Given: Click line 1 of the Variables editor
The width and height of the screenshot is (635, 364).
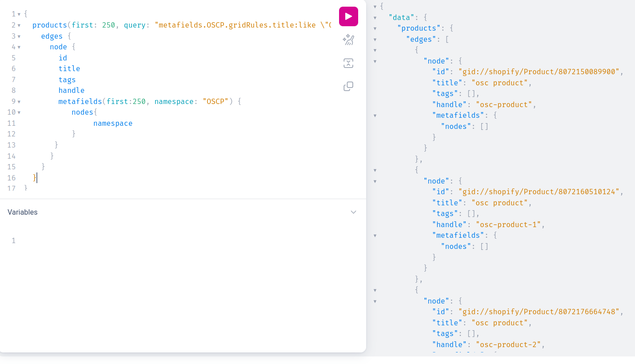Looking at the screenshot, I should pos(89,241).
